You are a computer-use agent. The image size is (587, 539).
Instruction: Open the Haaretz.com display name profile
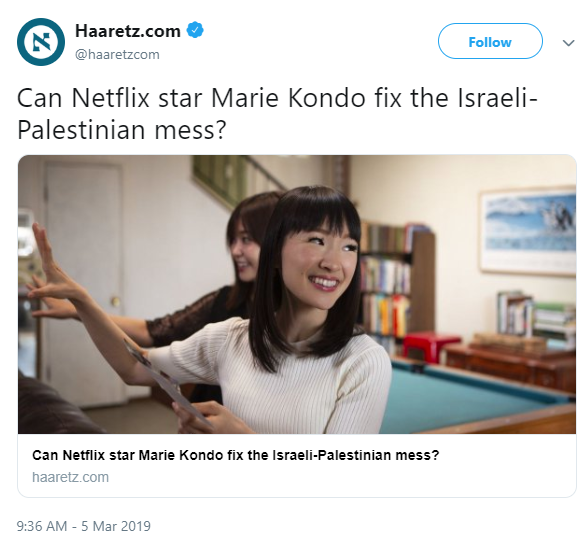tap(128, 30)
